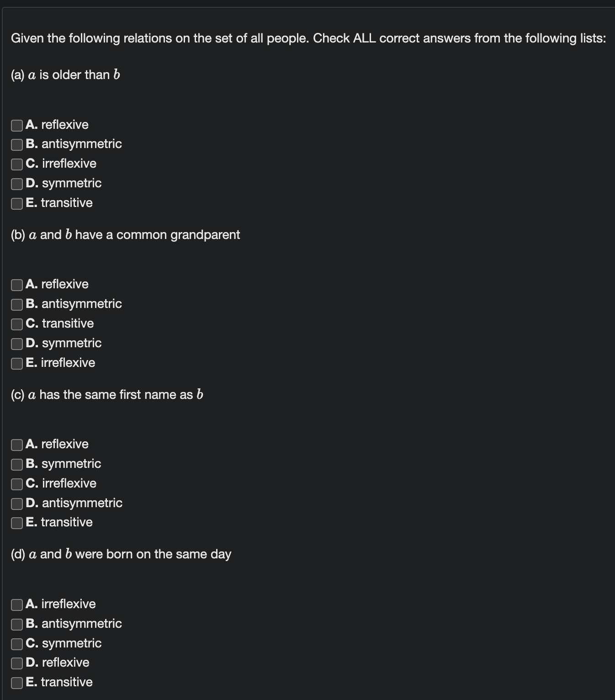Check symmetric for 'a is older than b'

[16, 185]
